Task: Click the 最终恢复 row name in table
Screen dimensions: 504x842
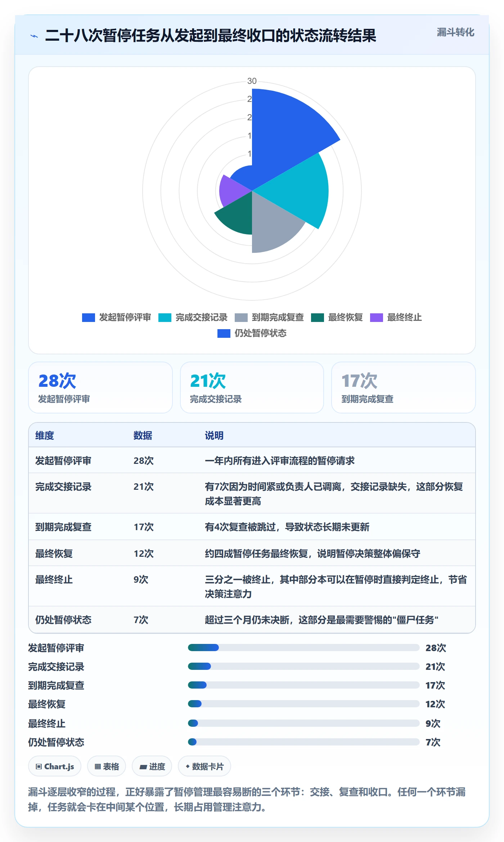Action: (x=54, y=554)
